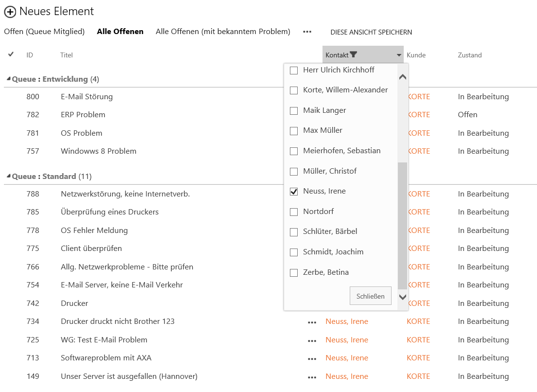Open Neuss, Irene contact for ticket 725
Image resolution: width=537 pixels, height=392 pixels.
pos(347,340)
